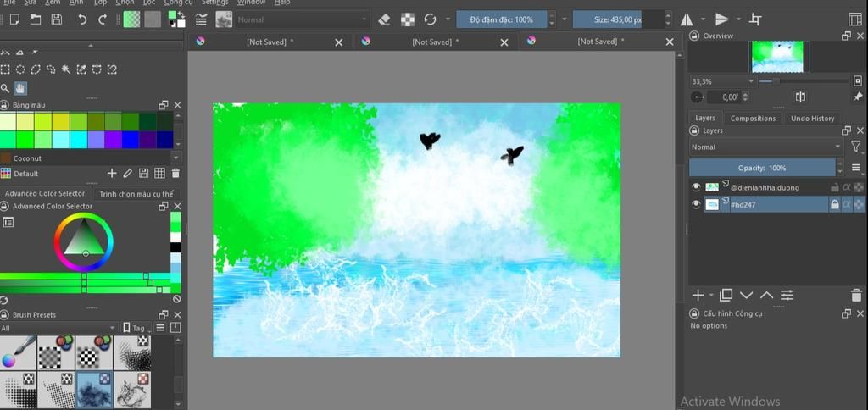Select the freehand selection tool
This screenshot has width=868, height=410.
coord(51,69)
